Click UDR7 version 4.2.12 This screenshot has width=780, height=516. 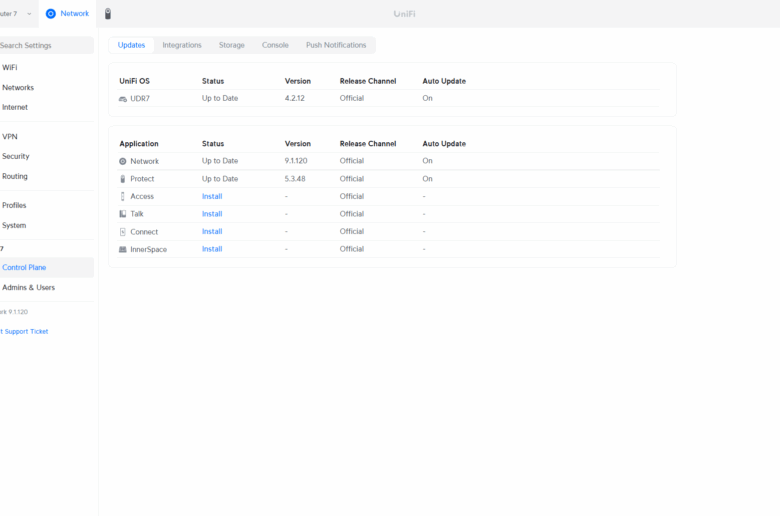click(294, 99)
